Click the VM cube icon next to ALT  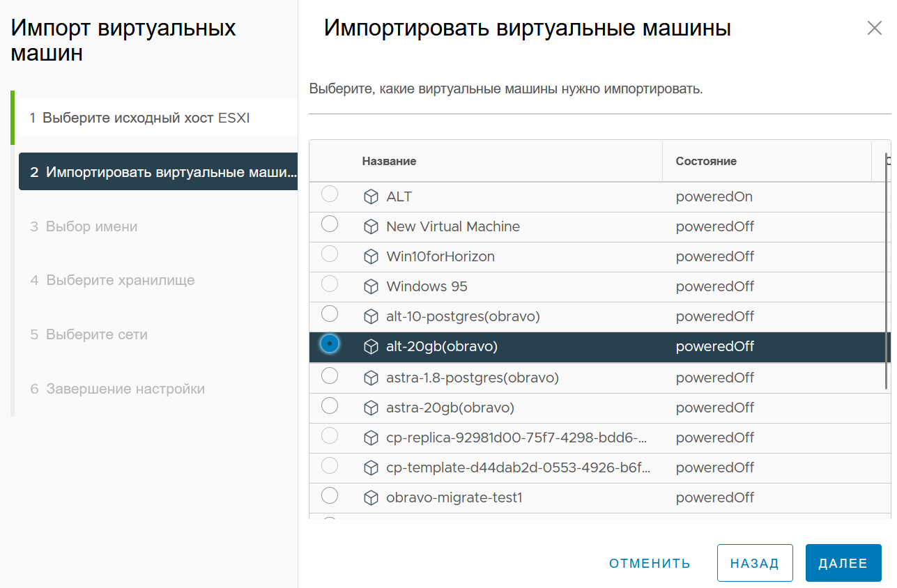point(371,197)
